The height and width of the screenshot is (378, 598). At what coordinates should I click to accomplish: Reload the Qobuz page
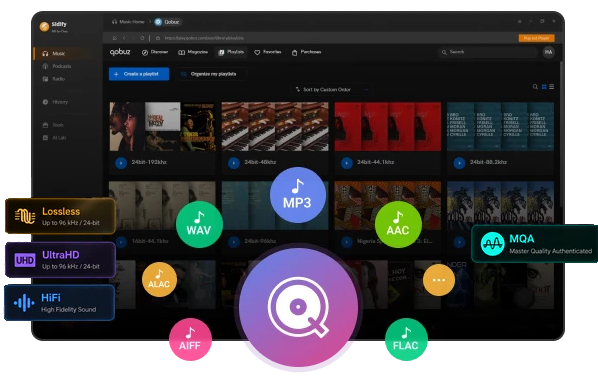pos(142,38)
